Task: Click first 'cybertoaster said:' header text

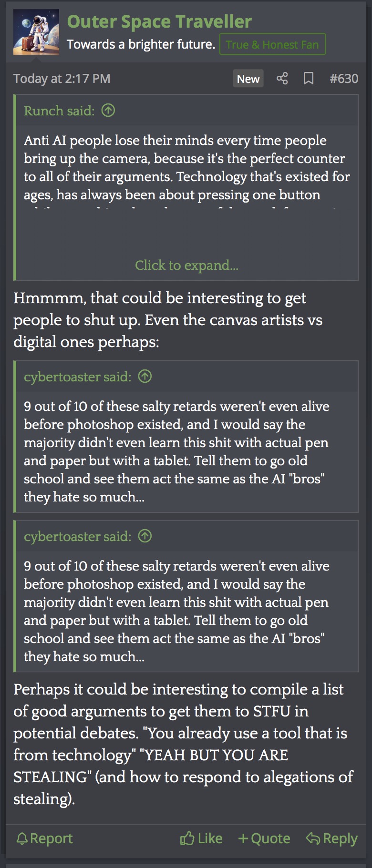Action: (x=77, y=377)
